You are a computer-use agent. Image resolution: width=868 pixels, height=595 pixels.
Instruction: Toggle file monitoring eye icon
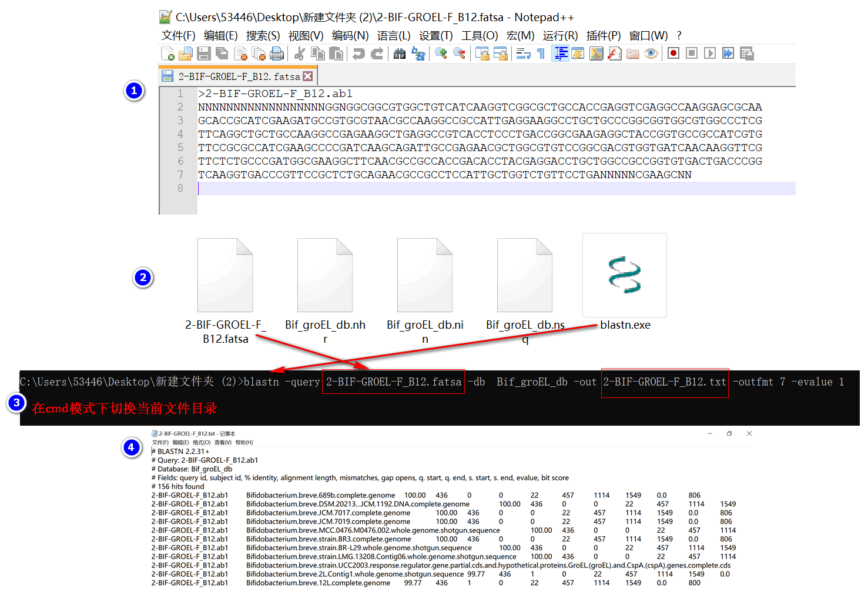(651, 54)
